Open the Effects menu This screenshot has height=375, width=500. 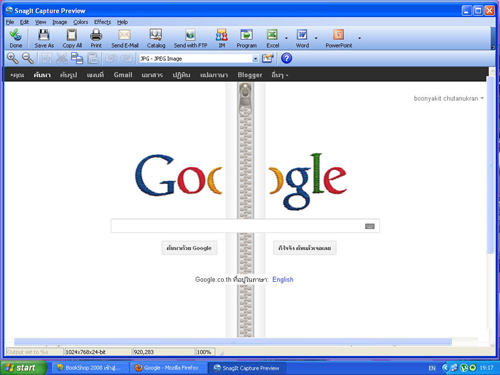tap(102, 22)
